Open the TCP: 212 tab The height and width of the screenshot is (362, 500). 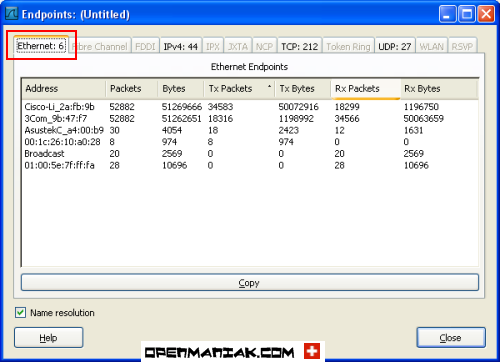click(299, 46)
